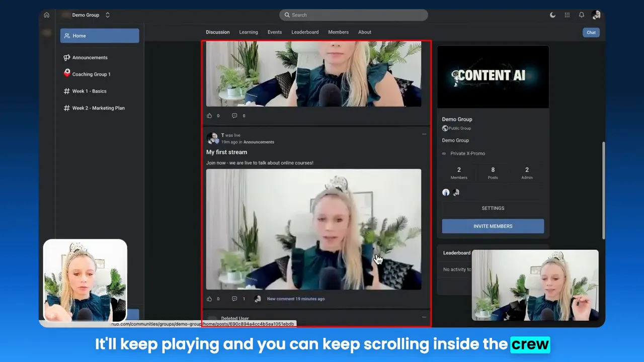Image resolution: width=644 pixels, height=362 pixels.
Task: Play the My first stream video
Action: (313, 229)
